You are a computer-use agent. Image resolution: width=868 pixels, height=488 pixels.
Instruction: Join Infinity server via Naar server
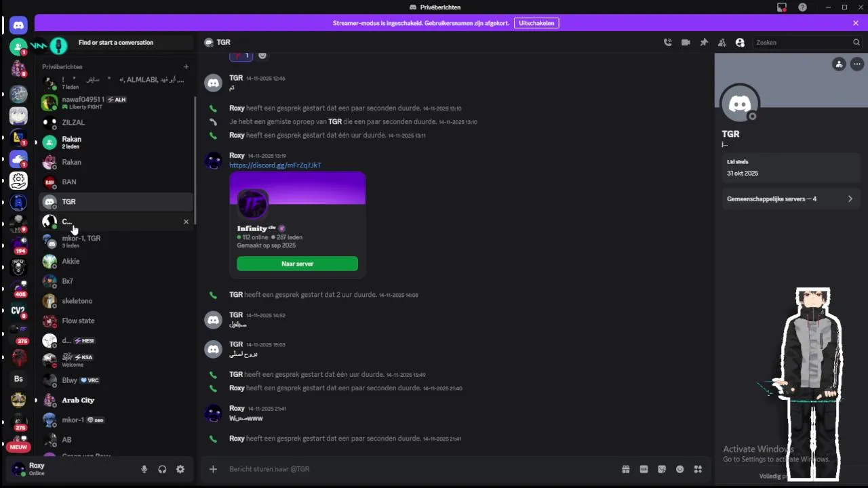coord(297,264)
